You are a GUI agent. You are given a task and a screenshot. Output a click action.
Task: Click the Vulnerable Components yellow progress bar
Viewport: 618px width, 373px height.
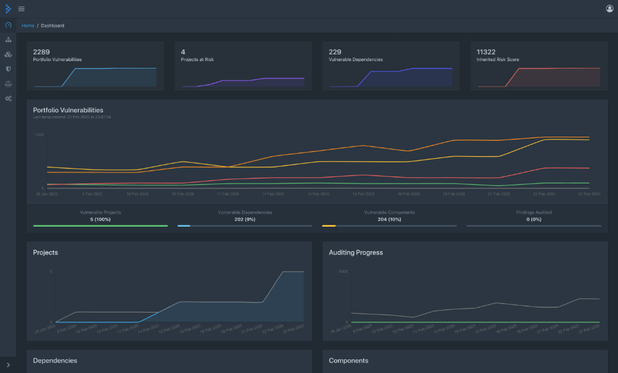389,226
